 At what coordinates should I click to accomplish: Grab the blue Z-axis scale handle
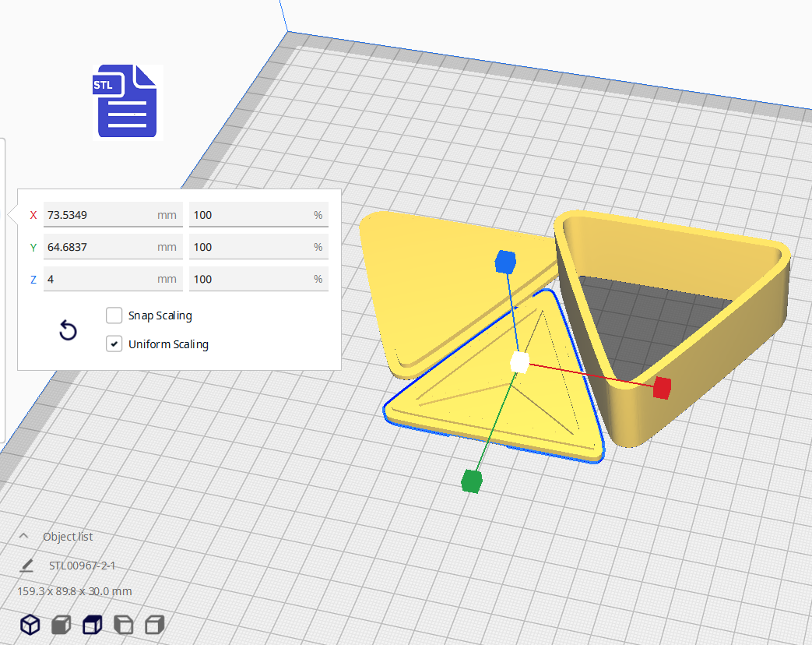click(505, 263)
